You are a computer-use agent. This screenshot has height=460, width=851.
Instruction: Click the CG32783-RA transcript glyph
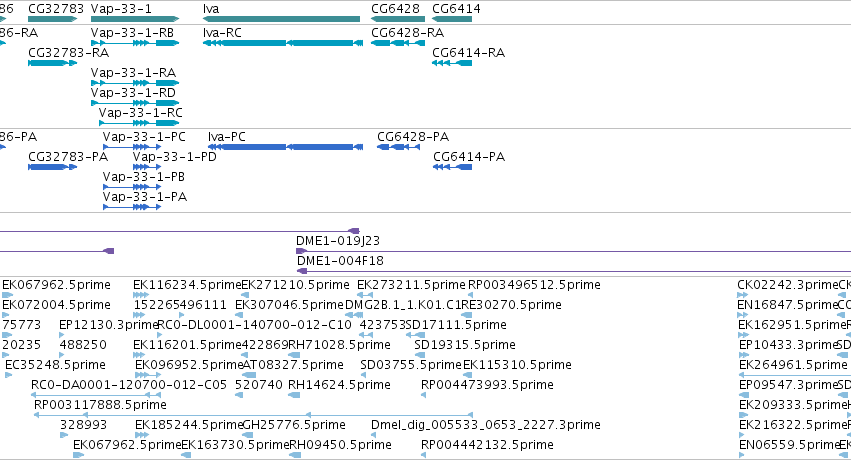click(53, 63)
